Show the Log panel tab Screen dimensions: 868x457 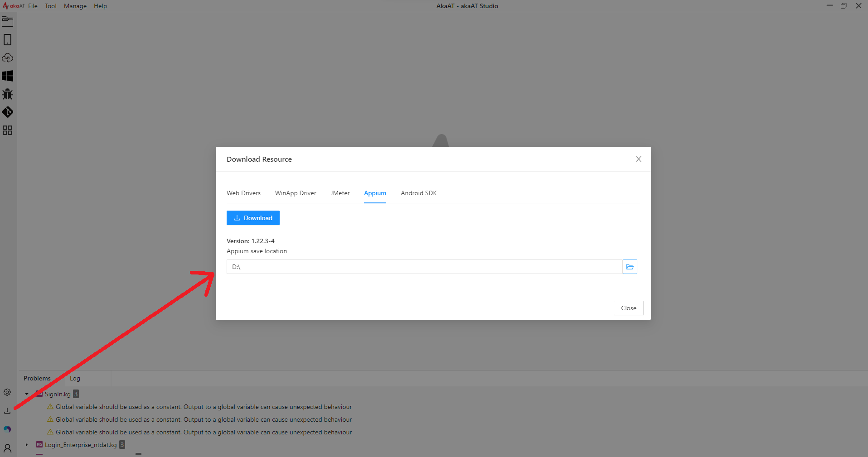click(75, 378)
